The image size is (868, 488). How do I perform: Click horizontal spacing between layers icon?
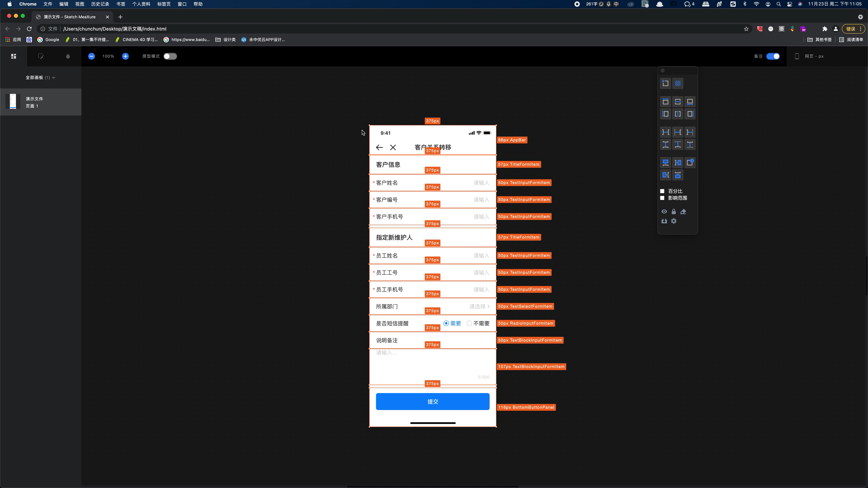point(665,132)
